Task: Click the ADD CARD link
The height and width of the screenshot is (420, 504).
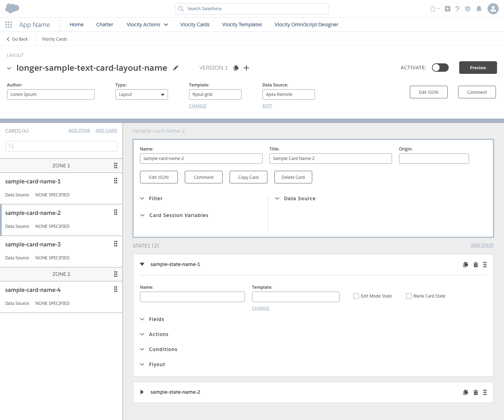Action: pyautogui.click(x=106, y=131)
